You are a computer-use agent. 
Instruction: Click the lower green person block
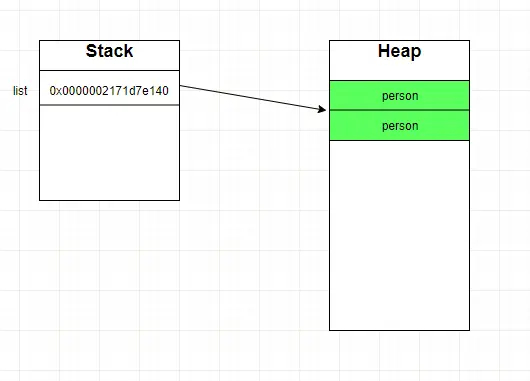[x=400, y=125]
